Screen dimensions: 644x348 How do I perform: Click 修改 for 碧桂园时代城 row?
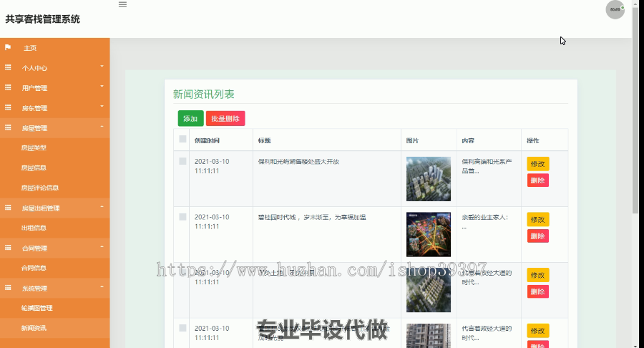click(537, 219)
